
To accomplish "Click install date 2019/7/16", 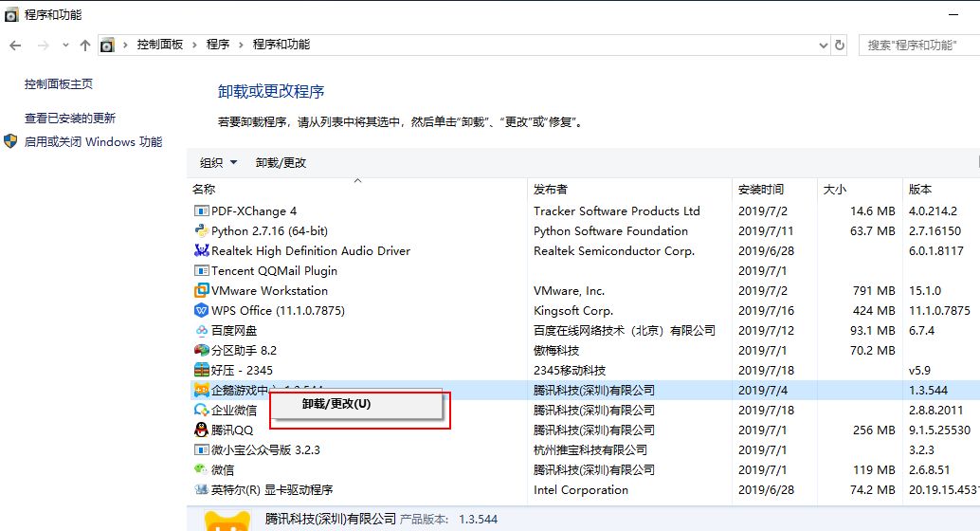I will pyautogui.click(x=766, y=311).
